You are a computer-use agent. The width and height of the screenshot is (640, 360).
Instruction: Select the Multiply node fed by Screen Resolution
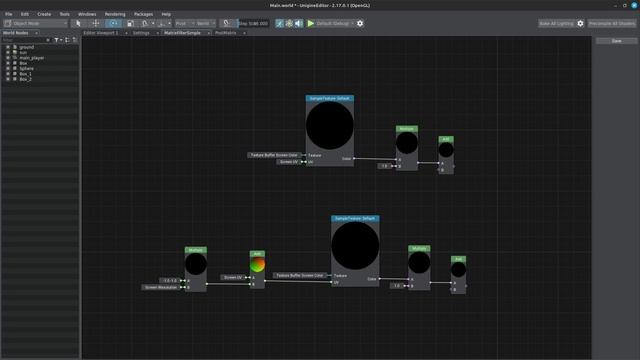pyautogui.click(x=196, y=269)
